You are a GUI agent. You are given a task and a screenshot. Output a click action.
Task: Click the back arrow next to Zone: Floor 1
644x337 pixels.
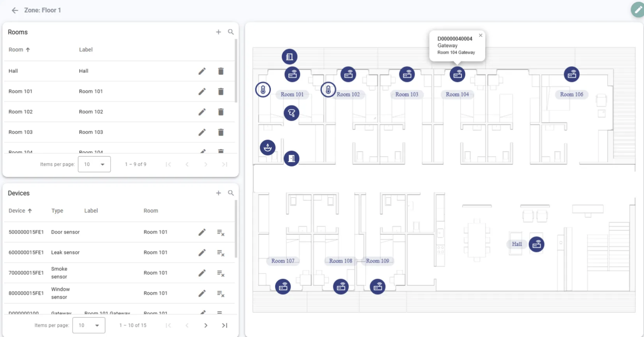pyautogui.click(x=14, y=10)
